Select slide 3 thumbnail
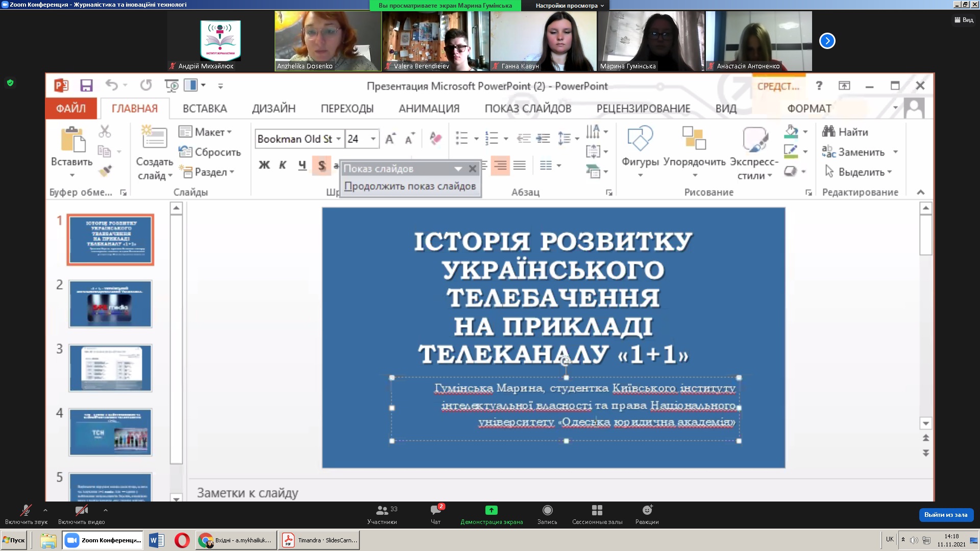 [x=110, y=368]
